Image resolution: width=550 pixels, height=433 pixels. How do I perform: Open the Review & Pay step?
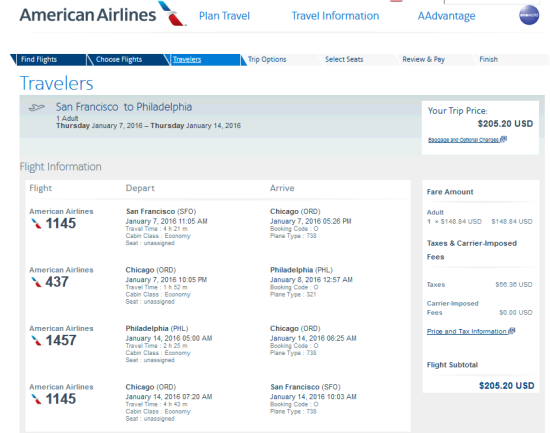tap(423, 59)
